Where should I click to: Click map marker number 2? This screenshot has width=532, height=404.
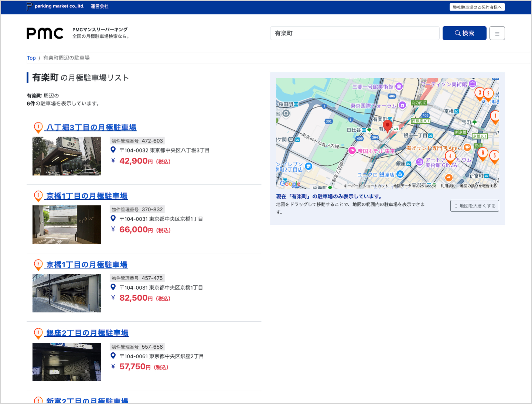(488, 95)
